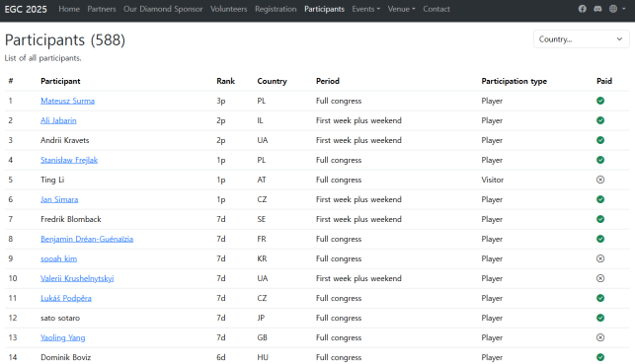
Task: Open Our Diamond Sponsor page
Action: 163,9
